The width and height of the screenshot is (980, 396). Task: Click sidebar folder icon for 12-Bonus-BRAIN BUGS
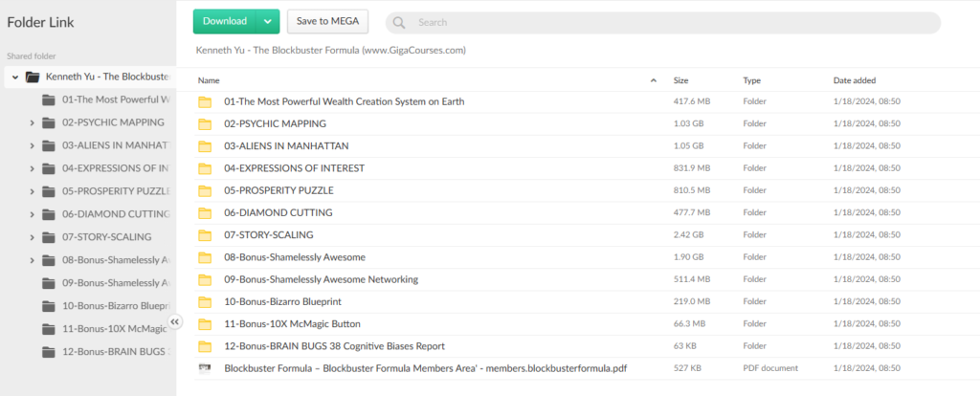[49, 352]
